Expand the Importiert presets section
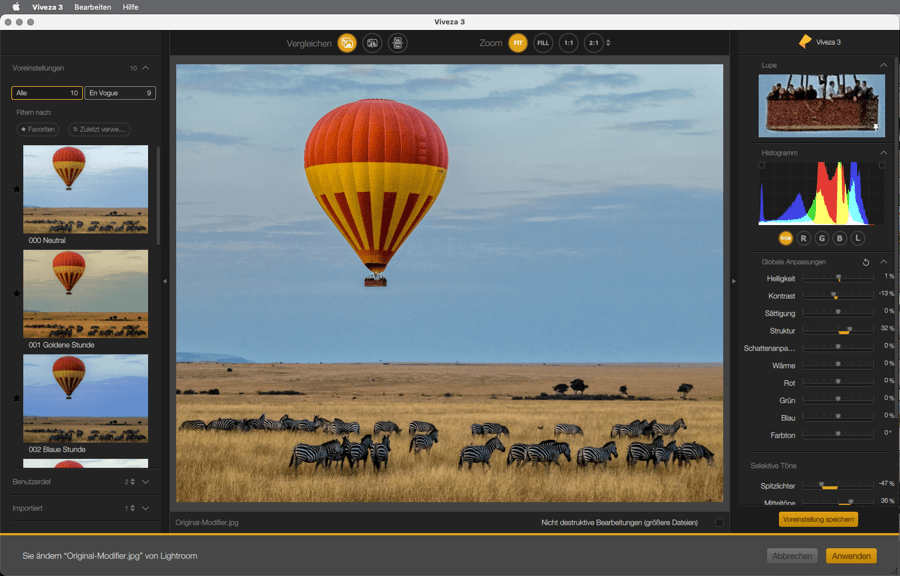This screenshot has height=576, width=900. [146, 508]
